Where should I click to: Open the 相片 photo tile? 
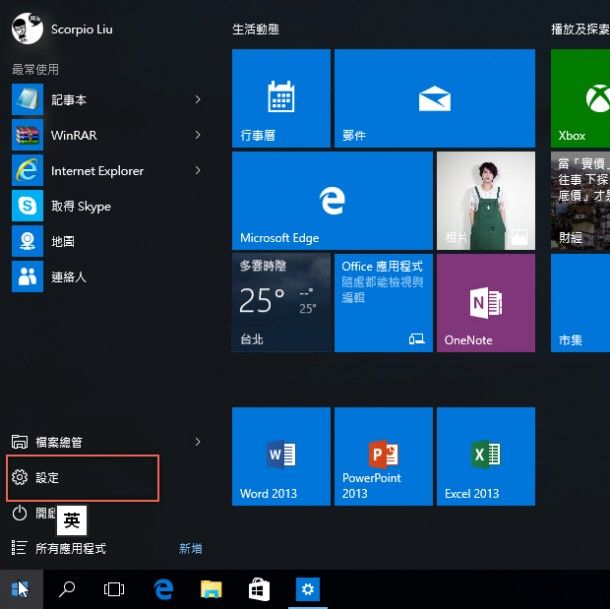[x=485, y=200]
